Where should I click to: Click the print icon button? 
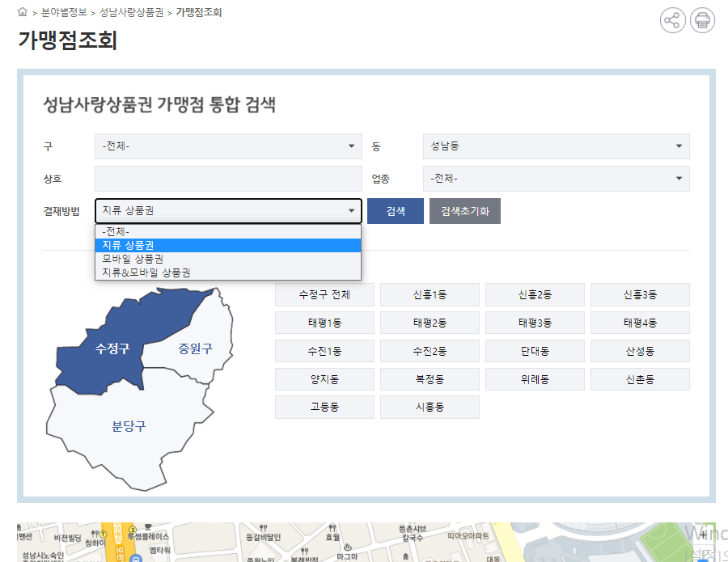[x=702, y=20]
